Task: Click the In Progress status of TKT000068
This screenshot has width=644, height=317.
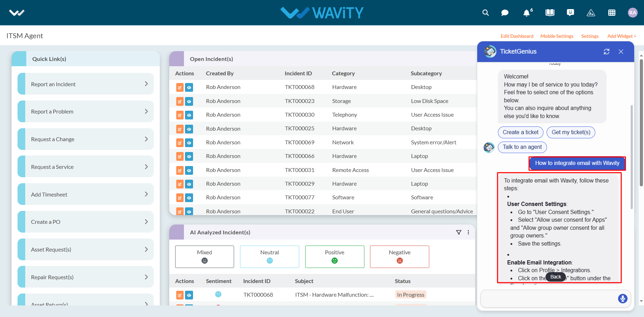Action: coord(411,295)
